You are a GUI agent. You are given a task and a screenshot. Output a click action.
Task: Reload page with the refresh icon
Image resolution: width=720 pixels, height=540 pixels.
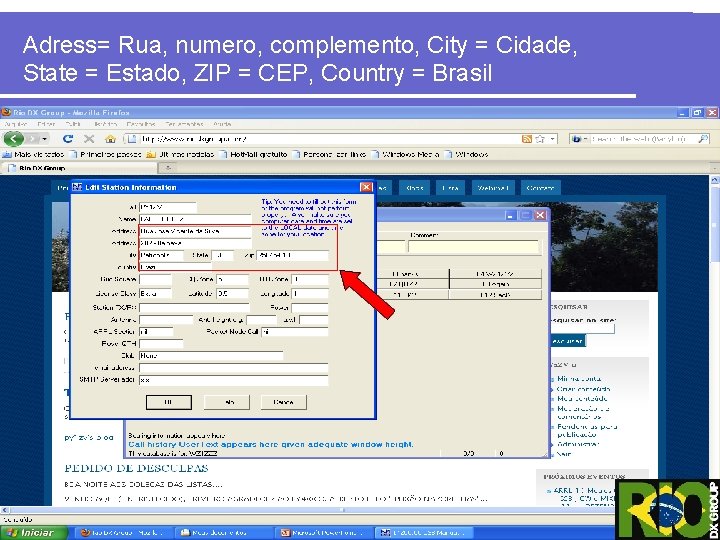[x=68, y=139]
